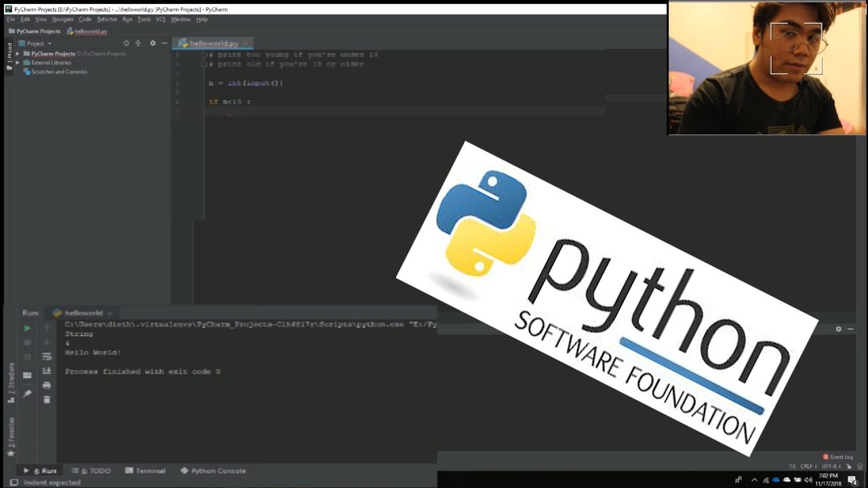Viewport: 868px width, 488px height.
Task: Hide Run panel with minimize icon
Action: 850,329
